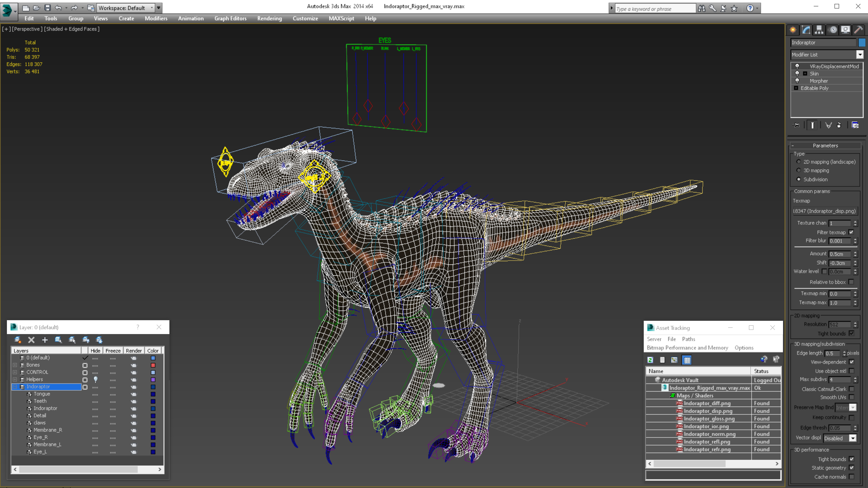868x488 pixels.
Task: Click Make Unique icon below modifier stack
Action: pyautogui.click(x=828, y=125)
